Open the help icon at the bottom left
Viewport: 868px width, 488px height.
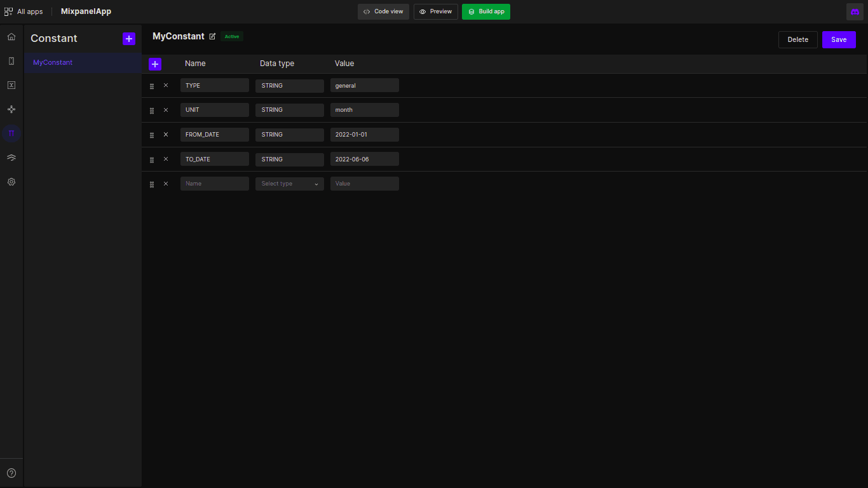click(11, 471)
